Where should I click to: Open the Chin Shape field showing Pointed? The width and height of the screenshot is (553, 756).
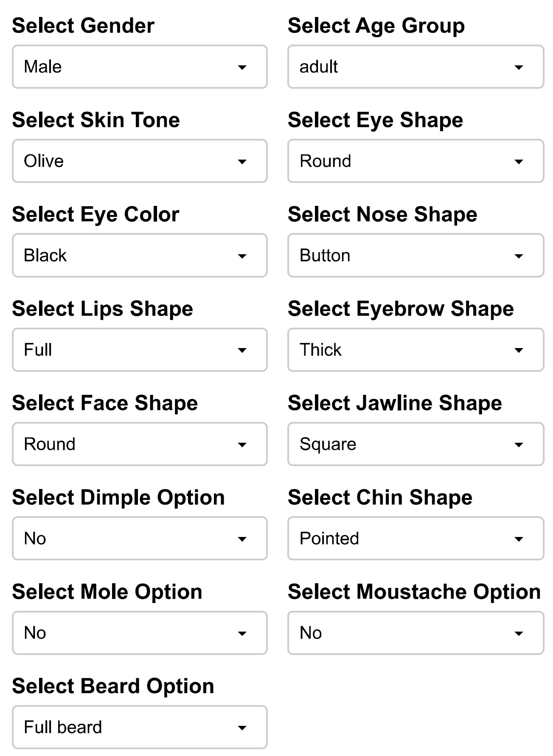tap(415, 538)
